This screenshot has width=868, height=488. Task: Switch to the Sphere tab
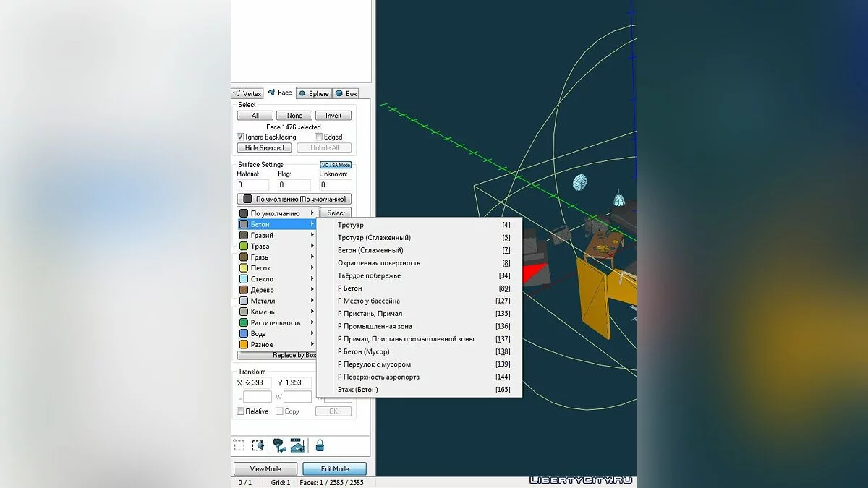pos(313,93)
